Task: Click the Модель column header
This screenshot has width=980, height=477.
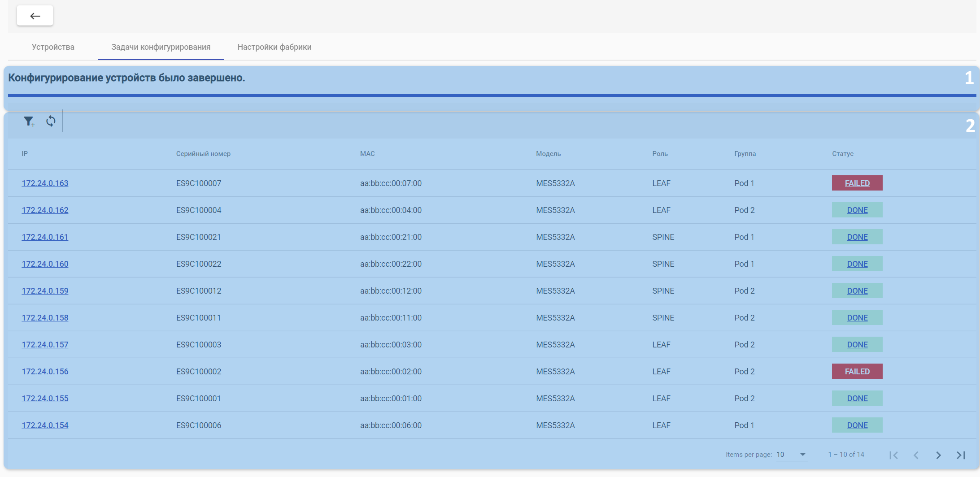Action: [x=548, y=154]
